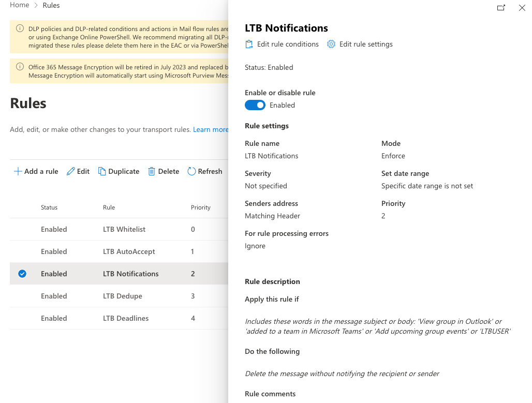Select the LTB Dedupe rule row
This screenshot has width=532, height=403.
coord(119,296)
